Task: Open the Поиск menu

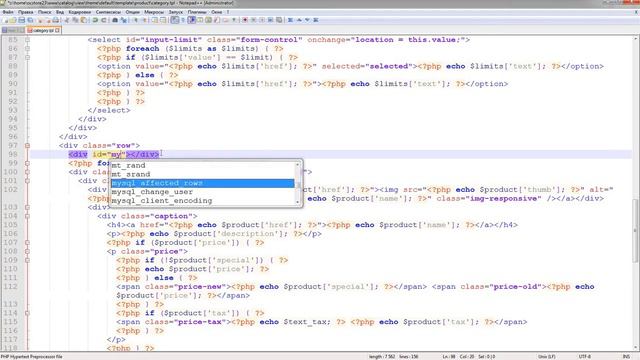Action: 44,12
